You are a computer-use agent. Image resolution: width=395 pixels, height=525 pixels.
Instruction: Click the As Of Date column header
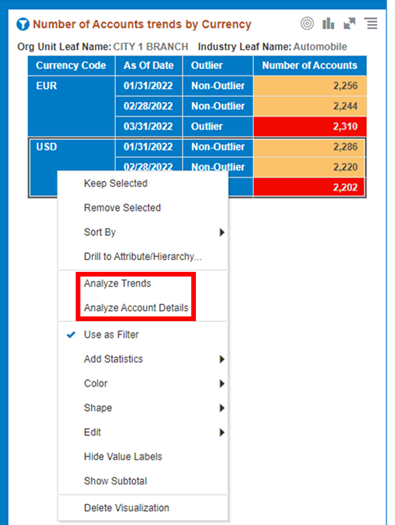[x=149, y=66]
